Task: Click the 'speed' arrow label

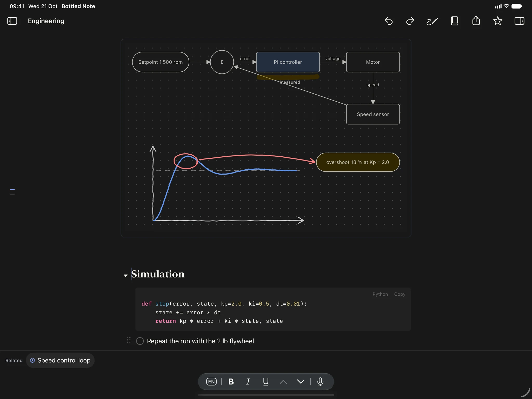Action: pos(373,85)
